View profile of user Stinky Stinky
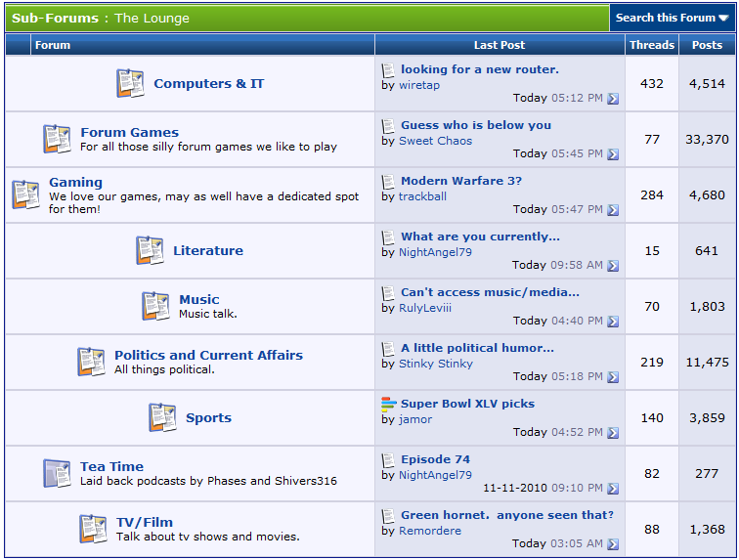Image resolution: width=739 pixels, height=560 pixels. [436, 363]
